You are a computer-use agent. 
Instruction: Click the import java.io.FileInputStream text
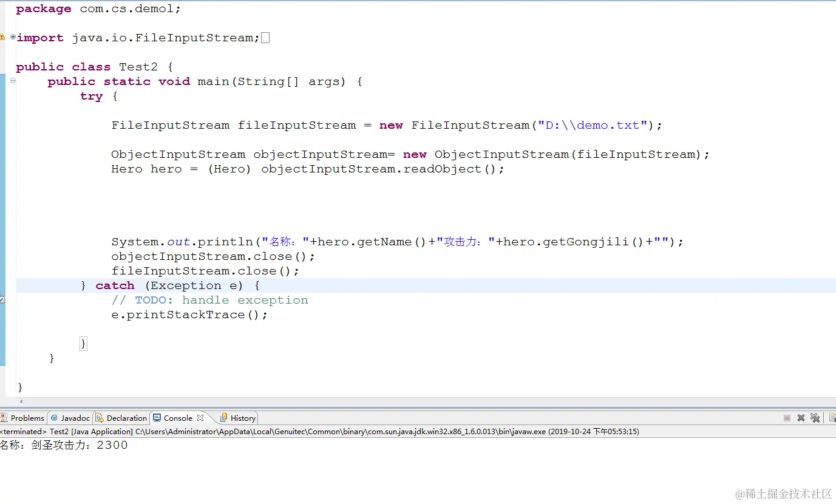pyautogui.click(x=138, y=38)
